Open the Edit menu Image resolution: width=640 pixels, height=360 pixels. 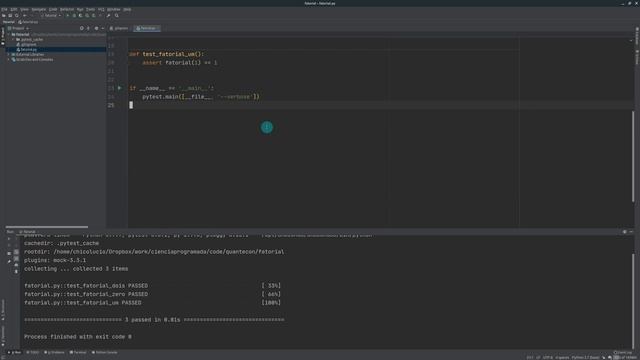[x=14, y=9]
